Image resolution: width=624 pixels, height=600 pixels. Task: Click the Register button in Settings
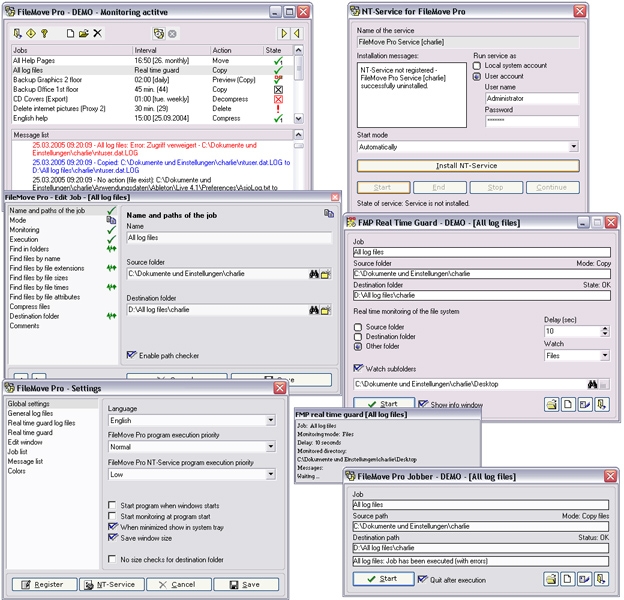coord(41,584)
